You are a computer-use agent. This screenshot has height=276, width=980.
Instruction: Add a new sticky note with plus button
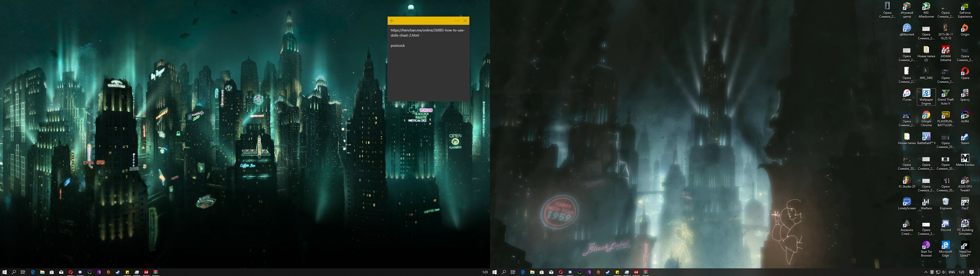tap(392, 21)
